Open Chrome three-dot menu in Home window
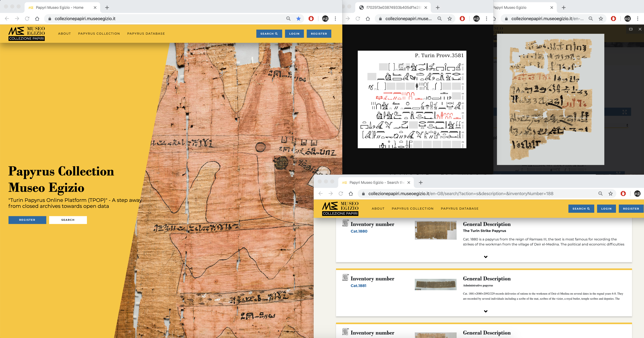The height and width of the screenshot is (338, 644). click(x=336, y=18)
